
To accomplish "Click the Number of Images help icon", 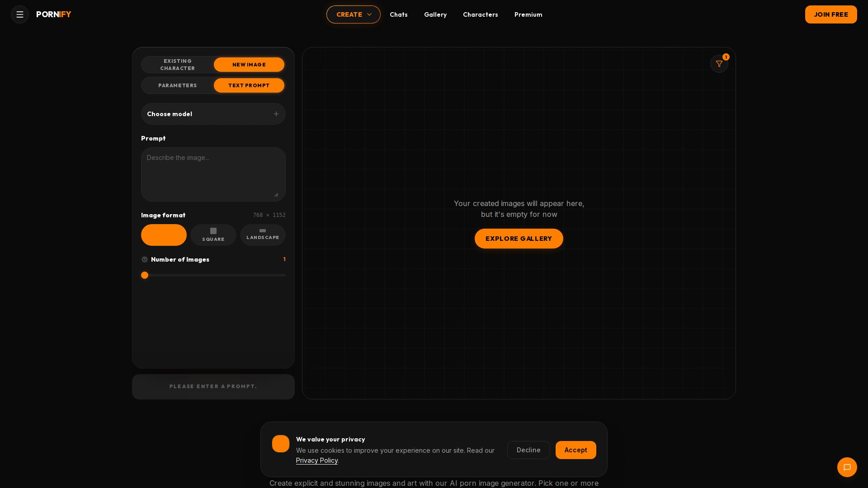I will tap(145, 259).
